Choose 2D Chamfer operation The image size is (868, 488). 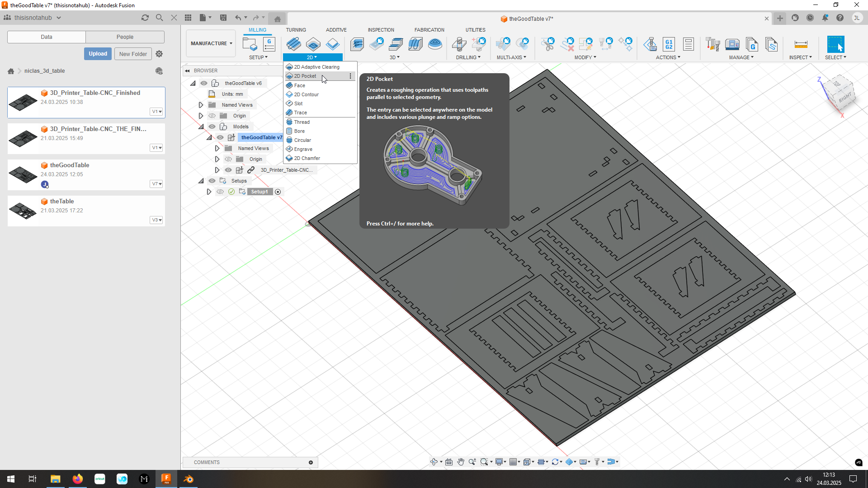[320, 158]
